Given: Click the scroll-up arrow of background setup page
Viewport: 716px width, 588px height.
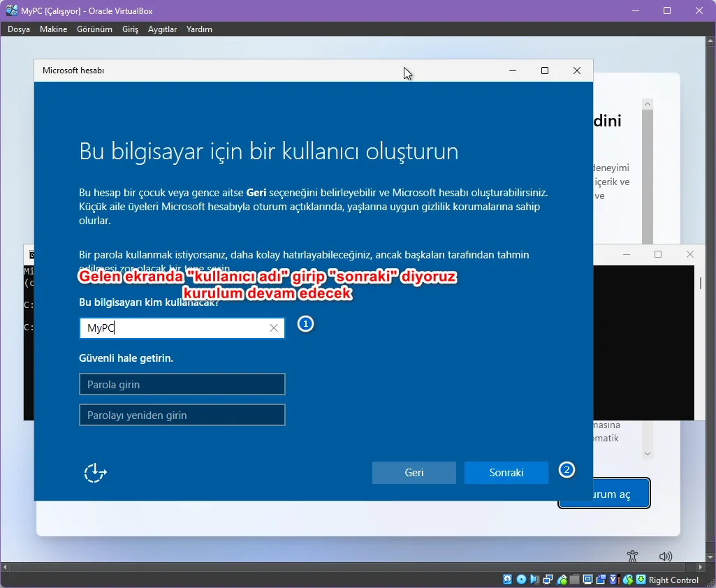Looking at the screenshot, I should tap(647, 104).
